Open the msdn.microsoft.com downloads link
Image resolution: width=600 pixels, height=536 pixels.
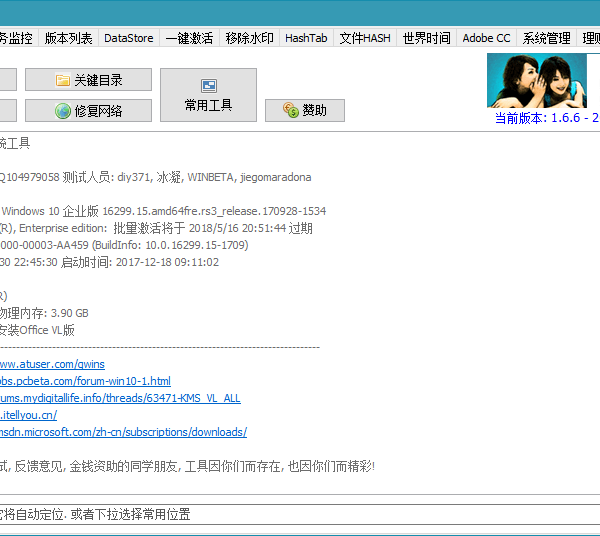coord(122,432)
